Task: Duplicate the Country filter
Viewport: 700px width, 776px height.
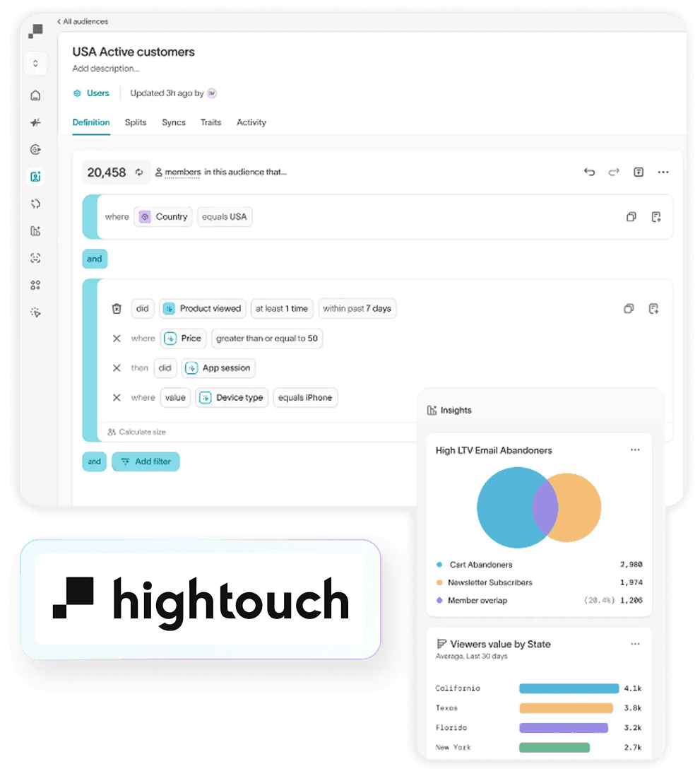Action: click(x=631, y=217)
